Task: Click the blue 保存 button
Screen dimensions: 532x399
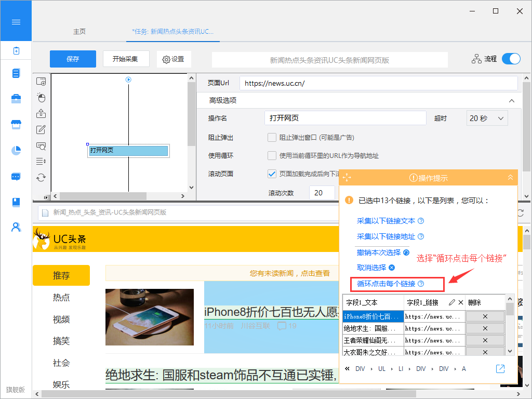Action: point(73,59)
